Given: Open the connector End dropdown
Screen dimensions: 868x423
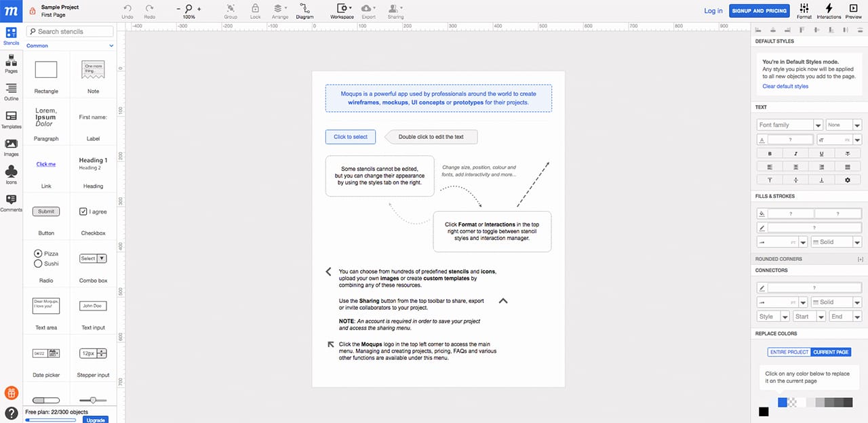Looking at the screenshot, I should 845,317.
